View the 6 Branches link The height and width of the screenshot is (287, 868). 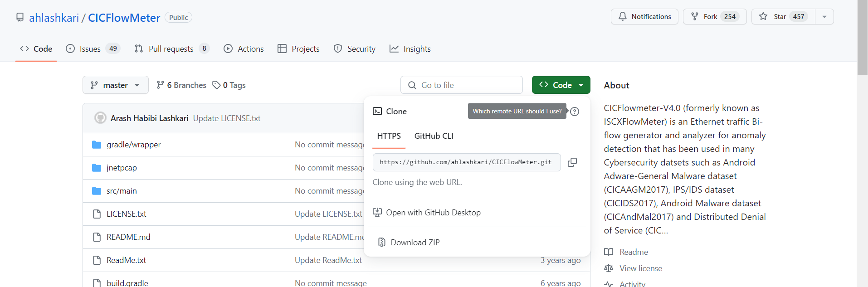[181, 85]
